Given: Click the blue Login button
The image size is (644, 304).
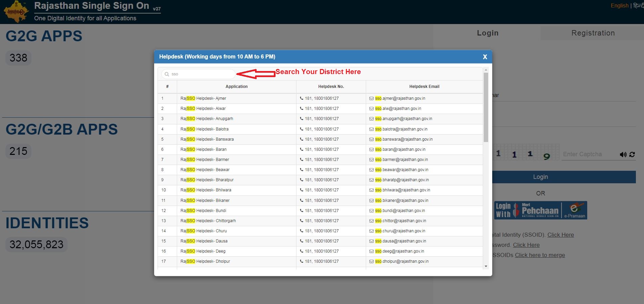Looking at the screenshot, I should 564,177.
